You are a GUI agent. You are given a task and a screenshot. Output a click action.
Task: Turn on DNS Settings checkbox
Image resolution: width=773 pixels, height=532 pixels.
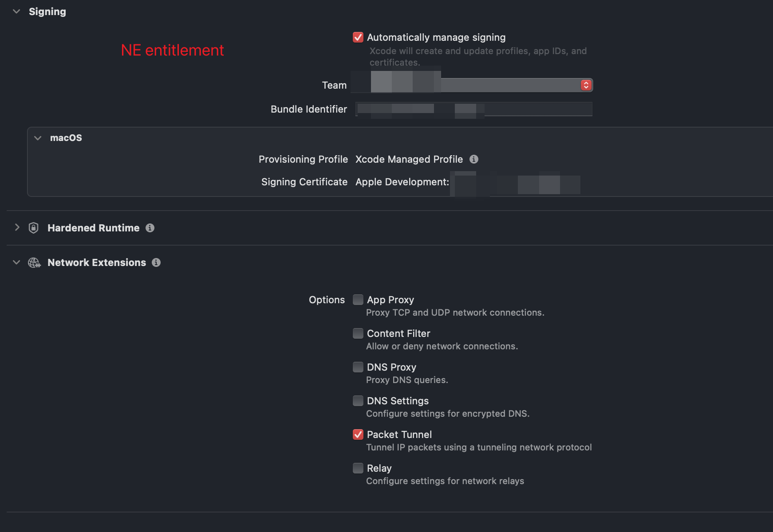click(x=358, y=401)
